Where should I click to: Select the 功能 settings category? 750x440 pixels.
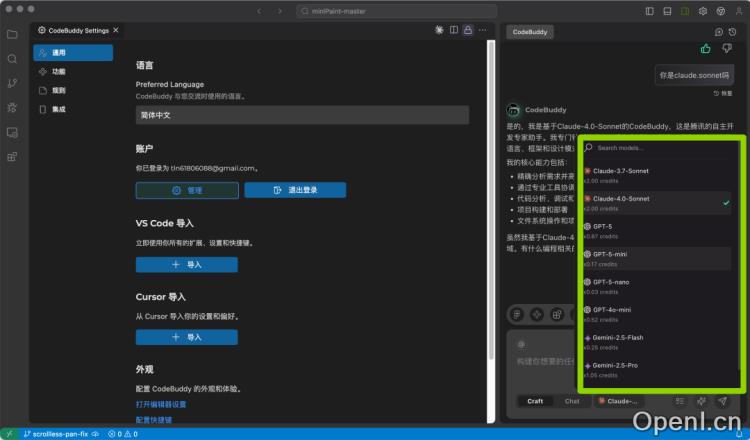pos(73,72)
